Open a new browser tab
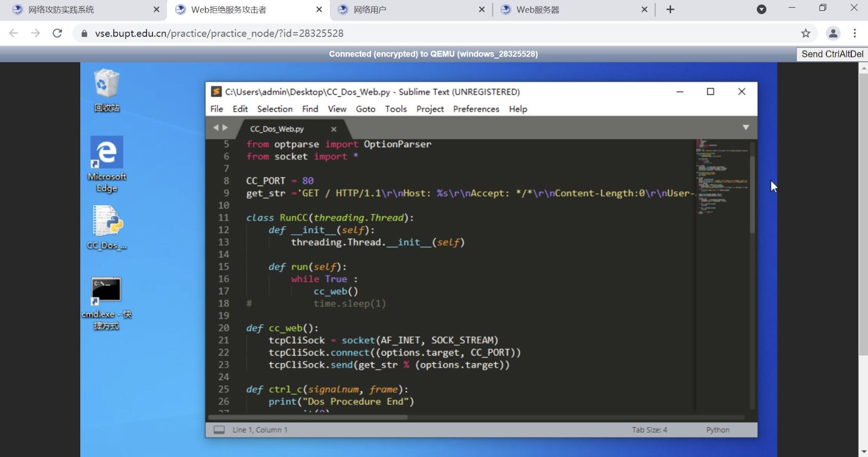This screenshot has width=868, height=457. [671, 10]
